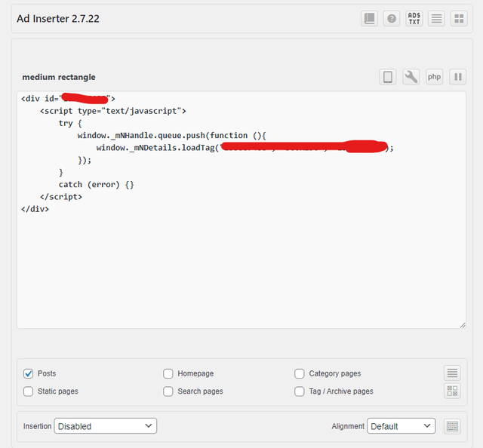Open the Ad Inserter documentation book icon
This screenshot has width=483, height=448.
coord(369,19)
